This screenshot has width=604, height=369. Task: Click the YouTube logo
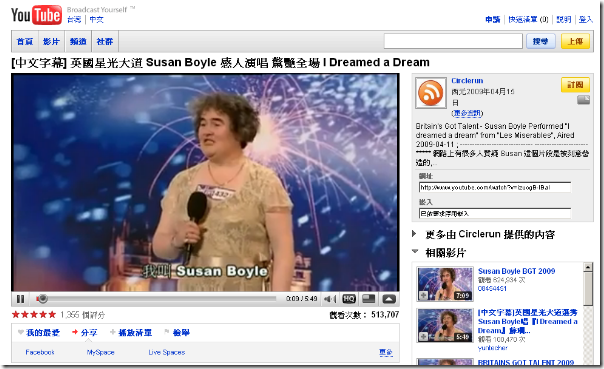tap(36, 15)
